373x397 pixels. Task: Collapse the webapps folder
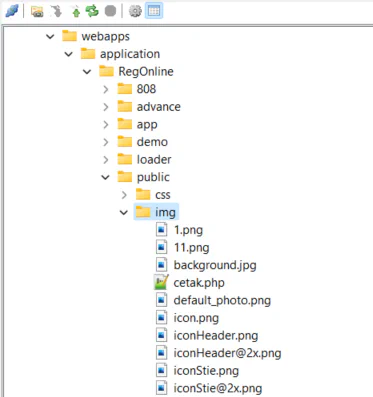coord(50,36)
